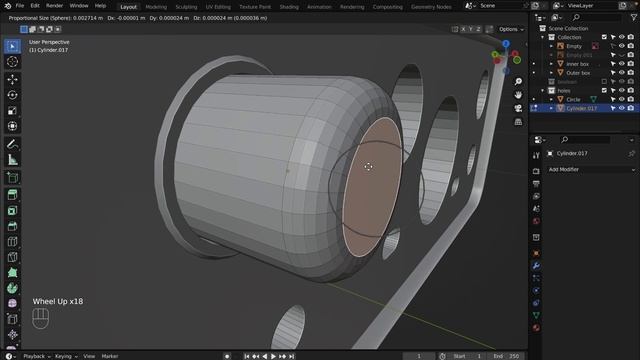Toggle eye icon for Empty object
Screen dimensions: 640x360
[x=622, y=46]
